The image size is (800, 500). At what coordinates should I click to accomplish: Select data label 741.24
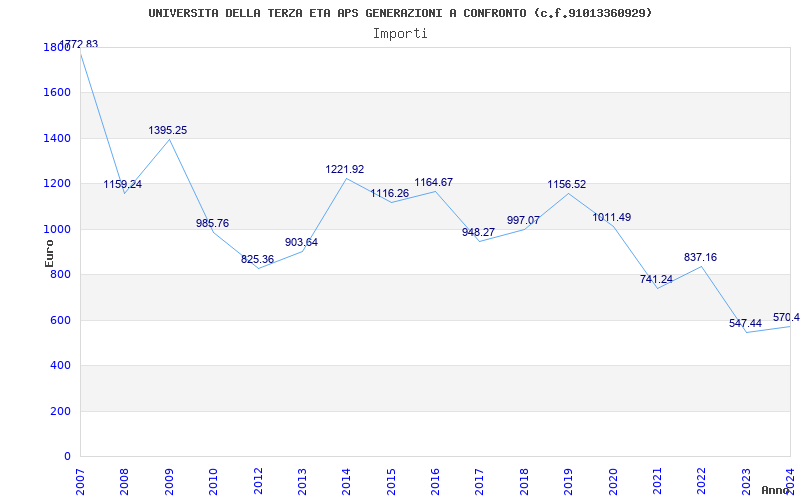click(656, 279)
